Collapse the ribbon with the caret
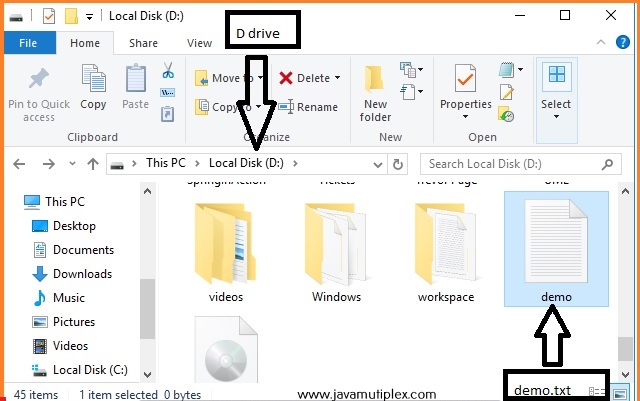Viewport: 640px width, 401px height. coord(601,42)
